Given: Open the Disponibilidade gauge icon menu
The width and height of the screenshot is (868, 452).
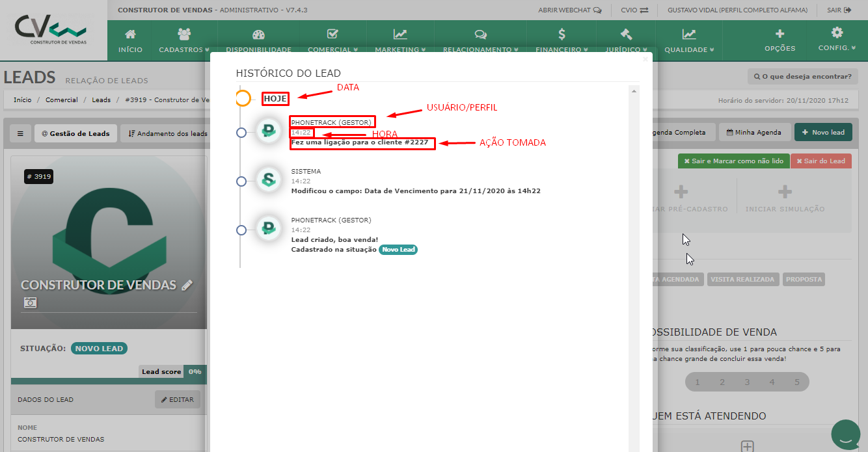Looking at the screenshot, I should coord(258,40).
